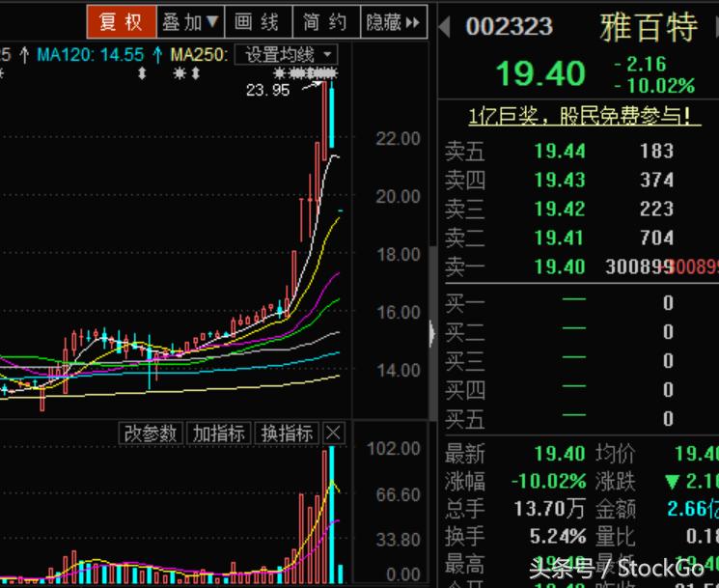Click the 卖三 price 19.42

[x=560, y=209]
